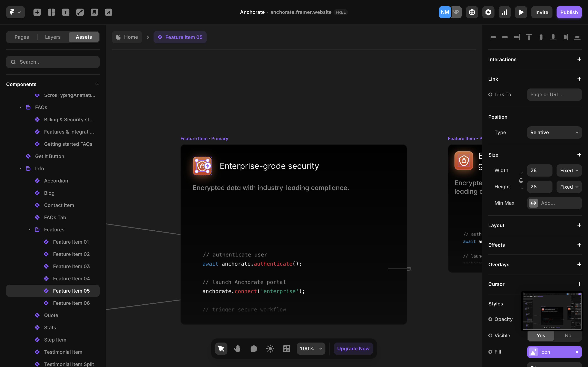Open the Analytics bar chart icon
Screen dimensions: 588x367
pos(504,12)
